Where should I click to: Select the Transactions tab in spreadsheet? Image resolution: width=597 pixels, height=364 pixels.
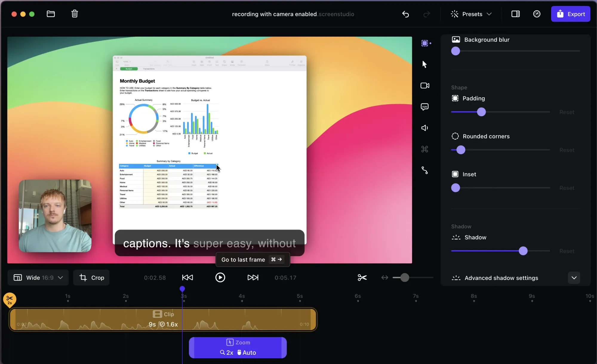click(149, 69)
